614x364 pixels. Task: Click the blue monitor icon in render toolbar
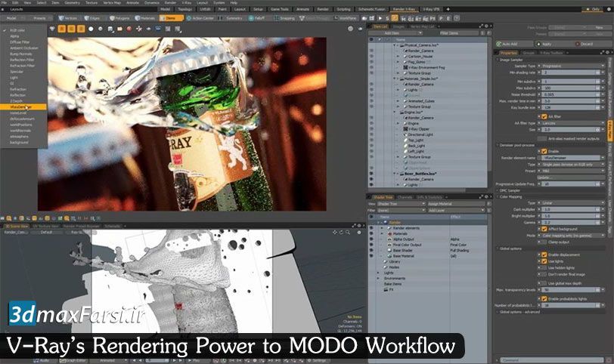click(x=158, y=29)
